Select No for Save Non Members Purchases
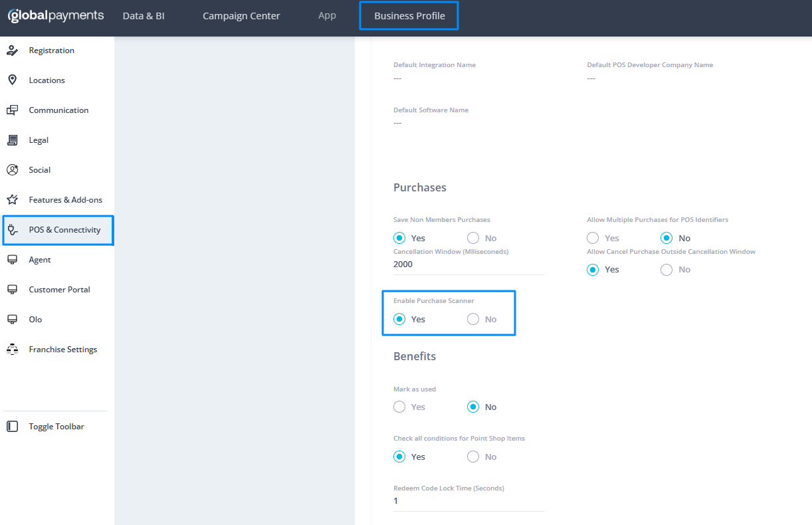This screenshot has height=525, width=812. (x=473, y=239)
